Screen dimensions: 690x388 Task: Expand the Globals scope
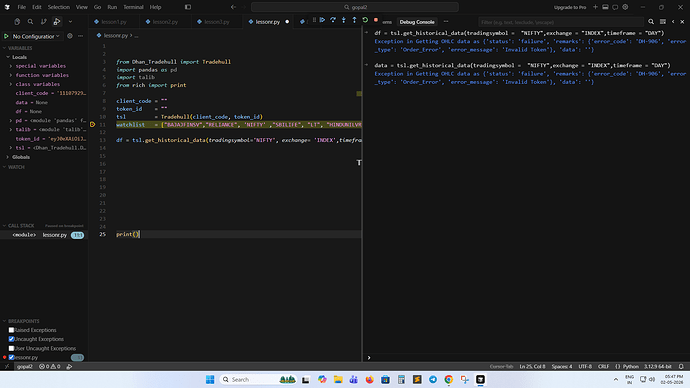tap(7, 157)
